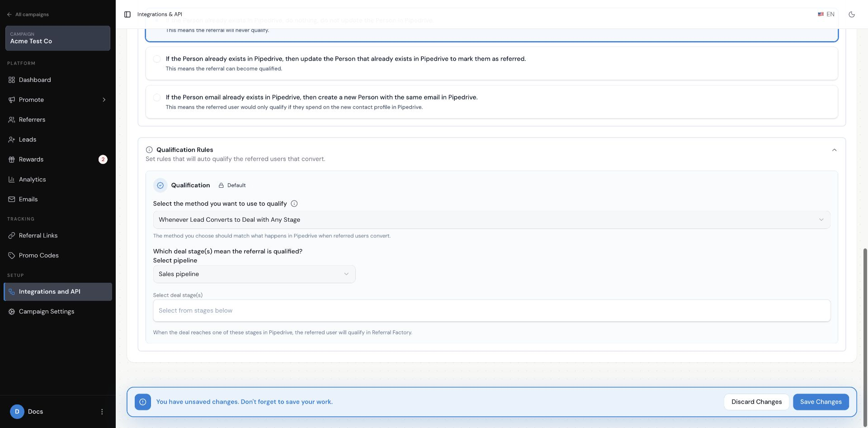Click the Rewards notification badge
Image resolution: width=868 pixels, height=428 pixels.
click(x=103, y=159)
